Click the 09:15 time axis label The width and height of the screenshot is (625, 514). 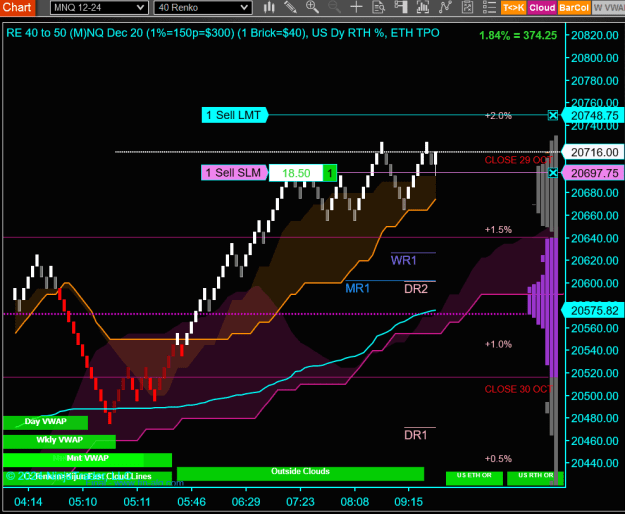[x=409, y=502]
